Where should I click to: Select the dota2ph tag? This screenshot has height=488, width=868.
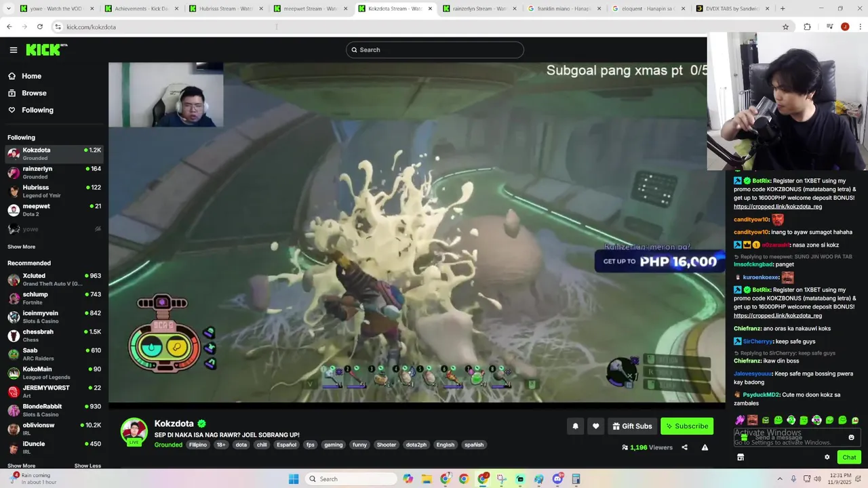coord(416,445)
